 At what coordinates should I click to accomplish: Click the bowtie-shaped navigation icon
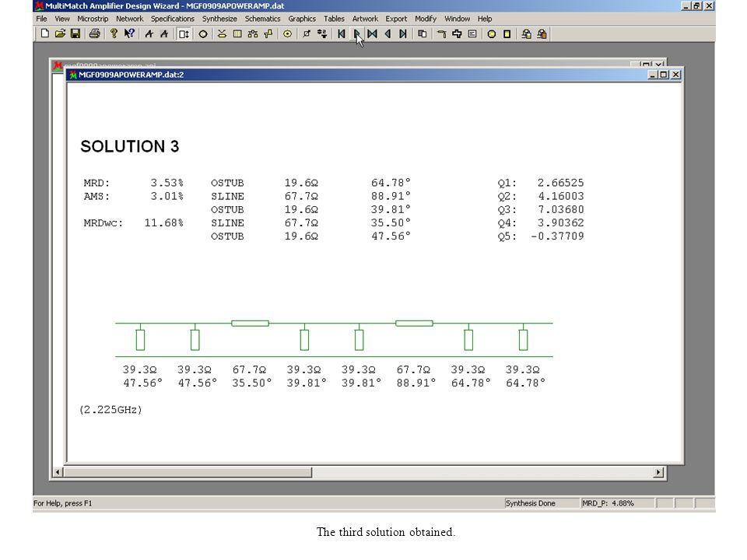(x=372, y=33)
